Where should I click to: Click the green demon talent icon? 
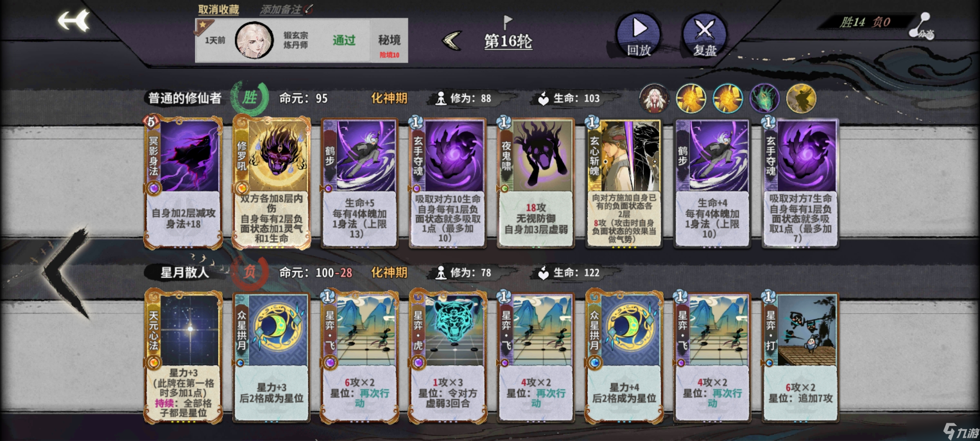(764, 98)
